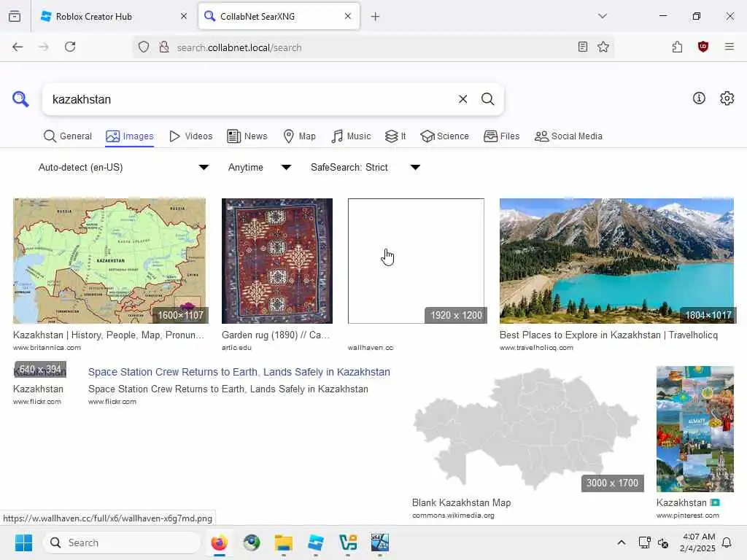The width and height of the screenshot is (747, 560).
Task: Open the Britannica Kazakhstan map image
Action: [110, 261]
